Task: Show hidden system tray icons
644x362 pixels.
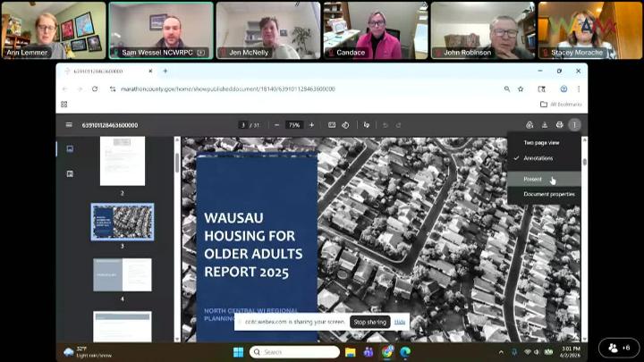Action: [x=501, y=352]
